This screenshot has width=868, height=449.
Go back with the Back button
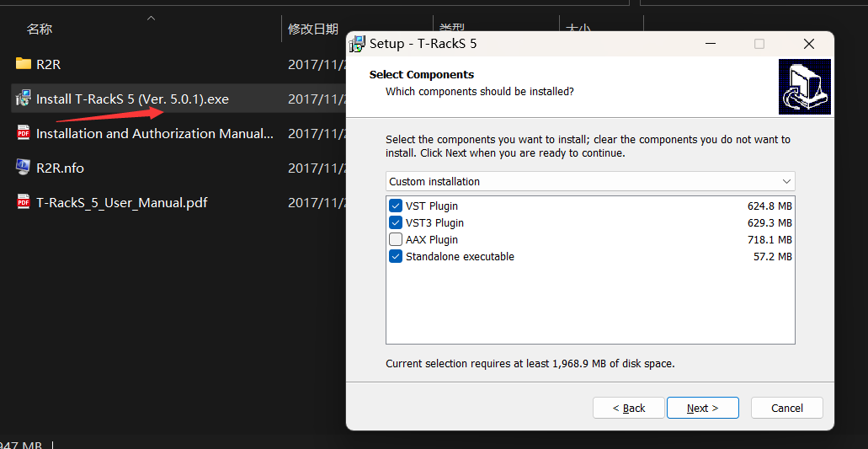(x=628, y=409)
